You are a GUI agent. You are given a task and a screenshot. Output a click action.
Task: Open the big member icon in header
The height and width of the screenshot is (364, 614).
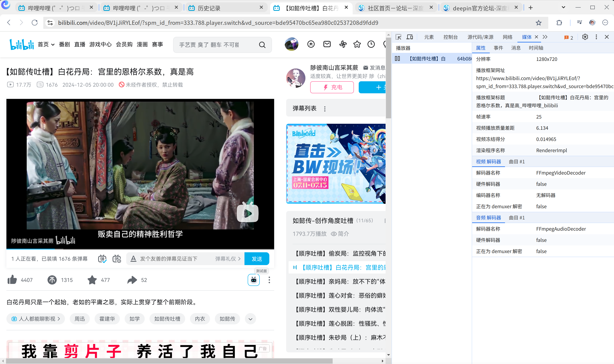coord(311,44)
